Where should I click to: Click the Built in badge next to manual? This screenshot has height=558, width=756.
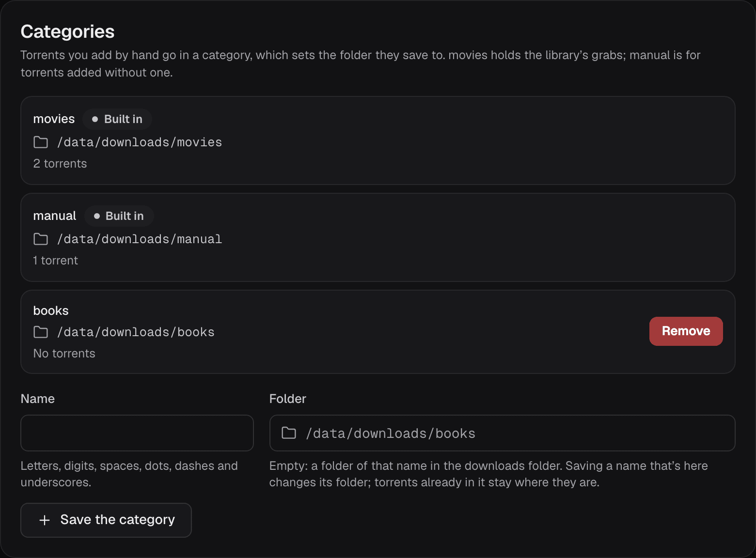point(119,216)
